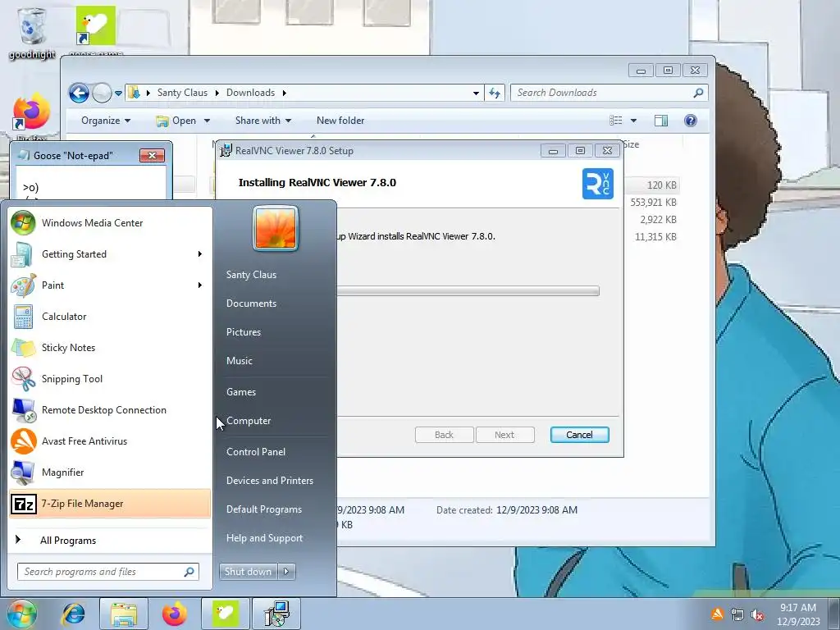This screenshot has width=840, height=630.
Task: Open the goose game desktop shortcut
Action: click(96, 30)
